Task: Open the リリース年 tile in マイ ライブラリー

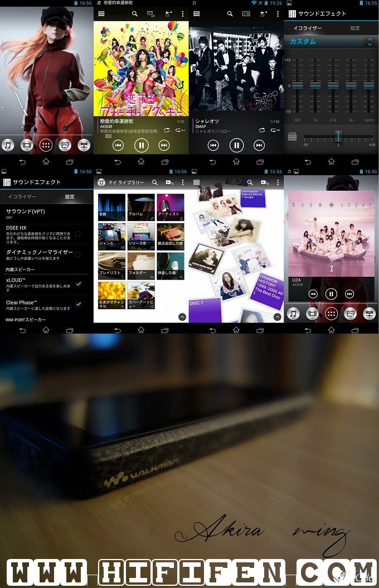Action: coord(141,237)
